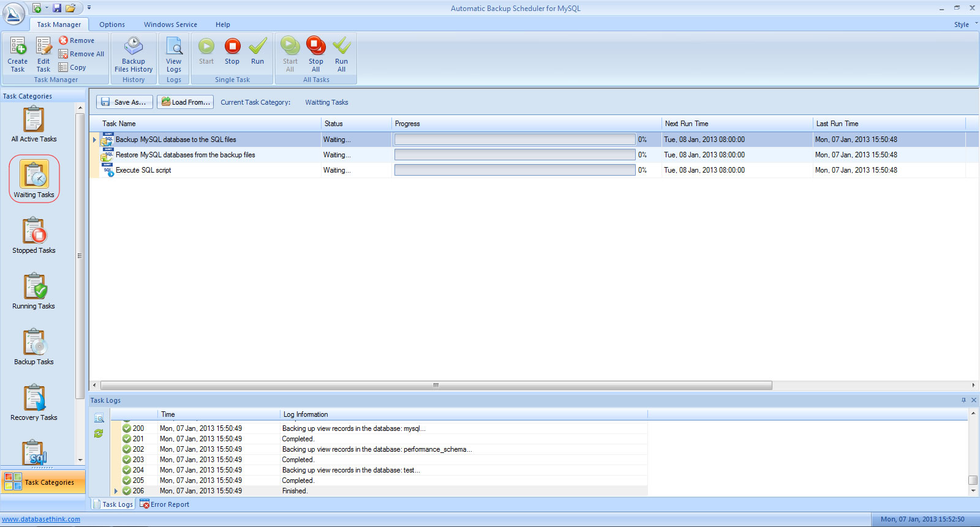Click the progress bar of the Restore MySQL task
The width and height of the screenshot is (980, 527).
click(x=514, y=155)
